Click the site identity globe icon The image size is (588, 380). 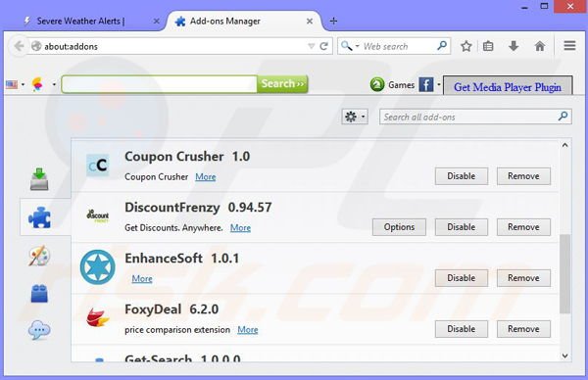(36, 46)
